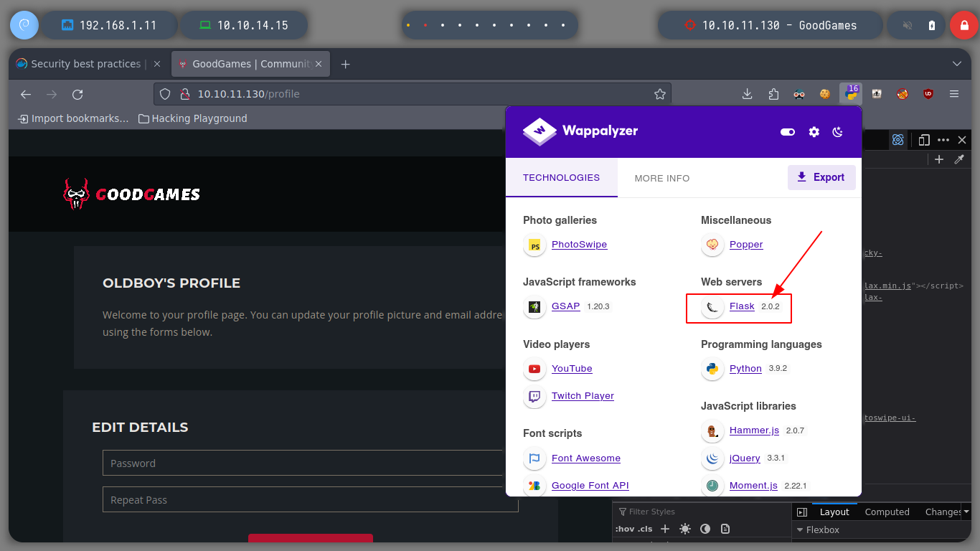Open the Firefox hamburger application menu
The image size is (980, 551).
(x=954, y=94)
